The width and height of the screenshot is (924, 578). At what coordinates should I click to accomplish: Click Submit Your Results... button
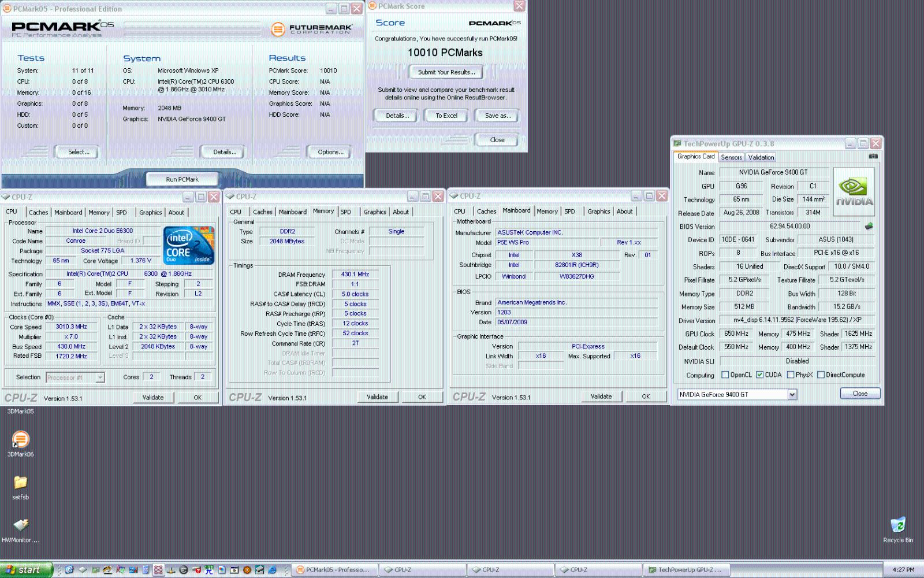446,72
